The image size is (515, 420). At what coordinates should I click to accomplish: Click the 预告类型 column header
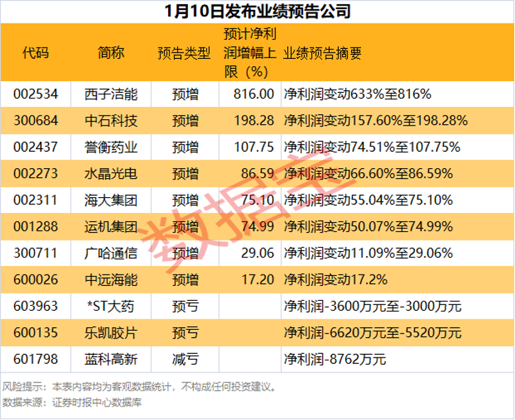click(184, 53)
